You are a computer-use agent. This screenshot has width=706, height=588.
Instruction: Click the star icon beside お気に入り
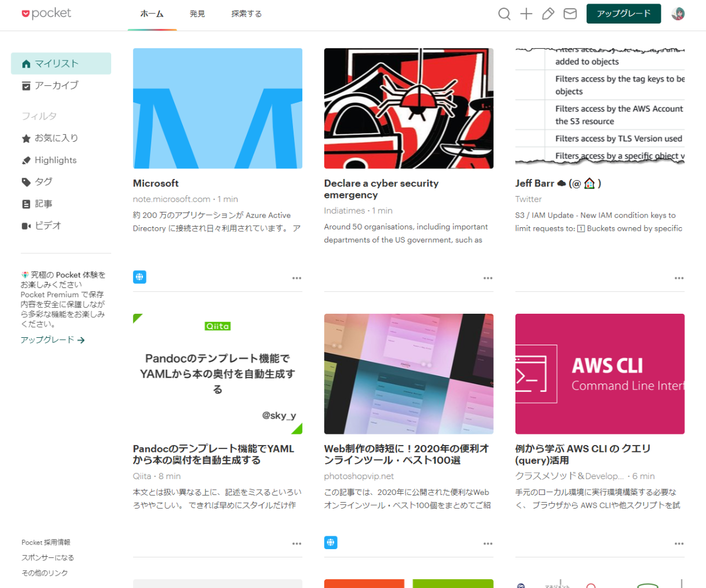[x=26, y=138]
